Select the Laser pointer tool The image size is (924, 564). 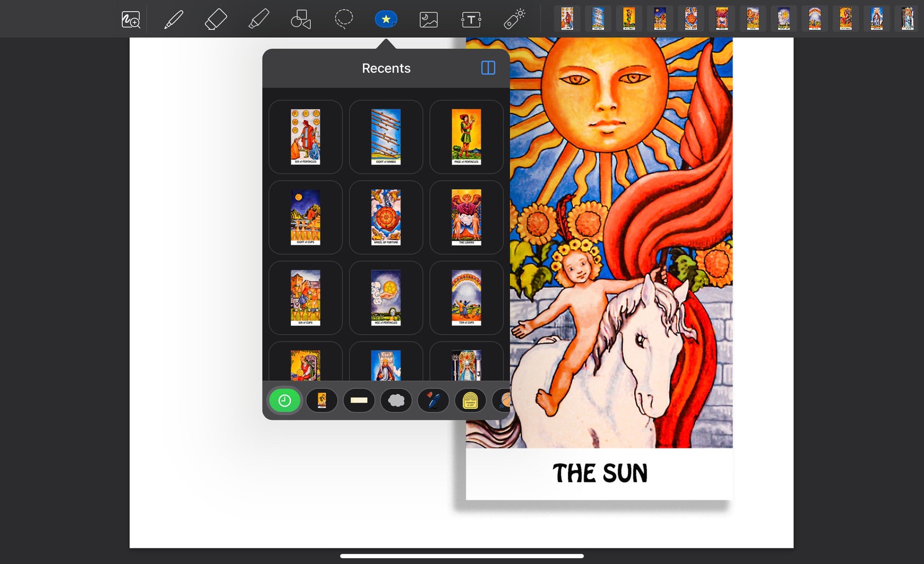click(x=514, y=19)
